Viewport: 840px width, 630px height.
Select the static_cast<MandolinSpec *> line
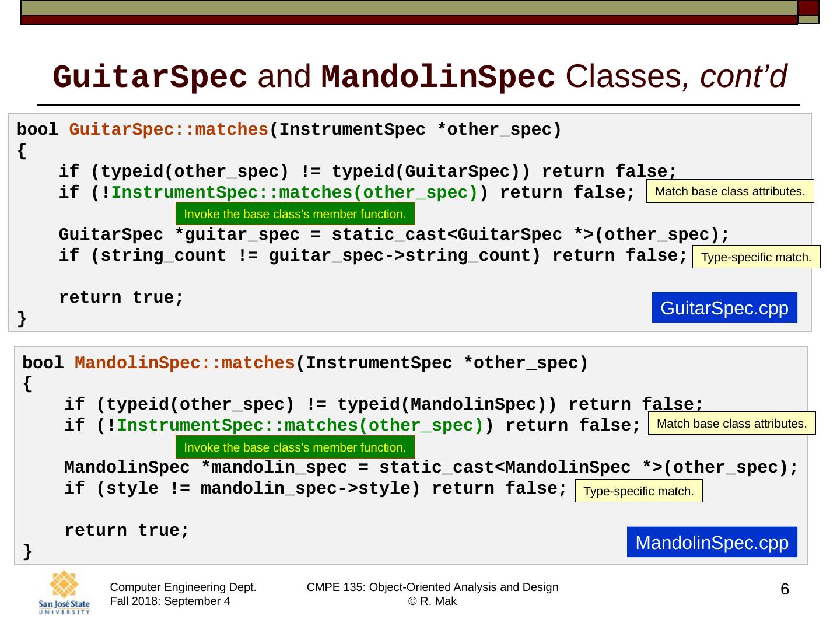431,467
